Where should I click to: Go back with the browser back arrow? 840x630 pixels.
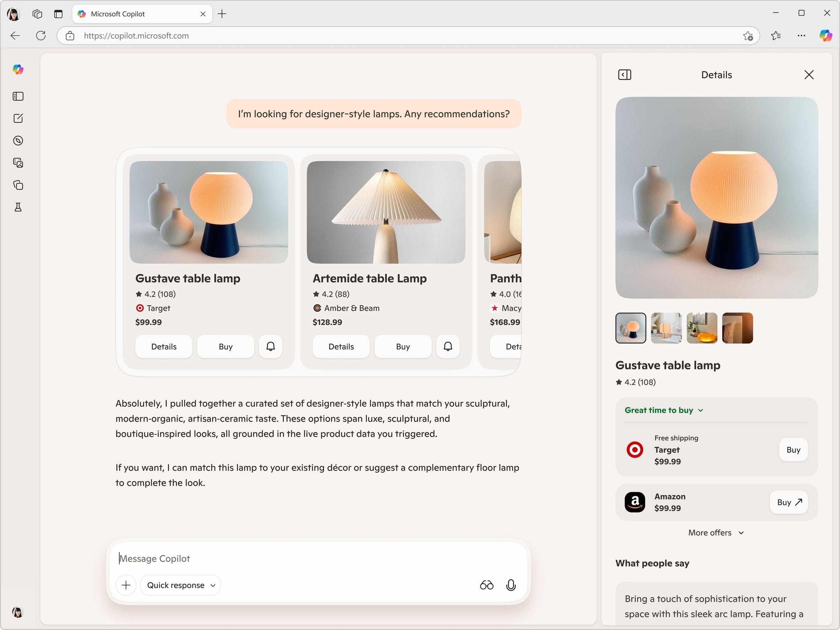tap(15, 36)
